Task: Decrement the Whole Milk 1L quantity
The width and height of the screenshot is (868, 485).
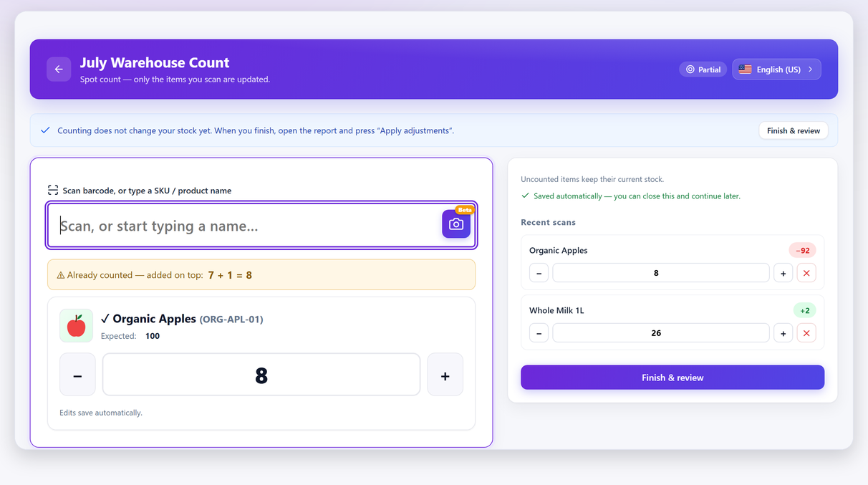Action: 539,333
